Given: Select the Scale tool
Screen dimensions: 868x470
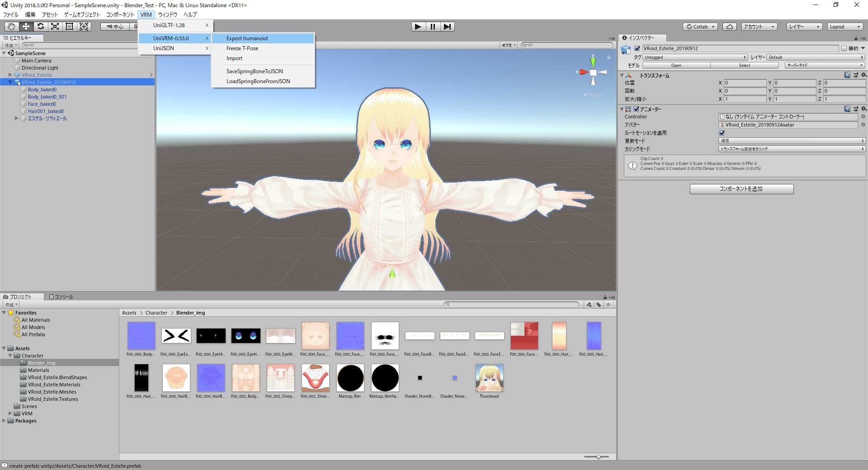Looking at the screenshot, I should click(55, 27).
